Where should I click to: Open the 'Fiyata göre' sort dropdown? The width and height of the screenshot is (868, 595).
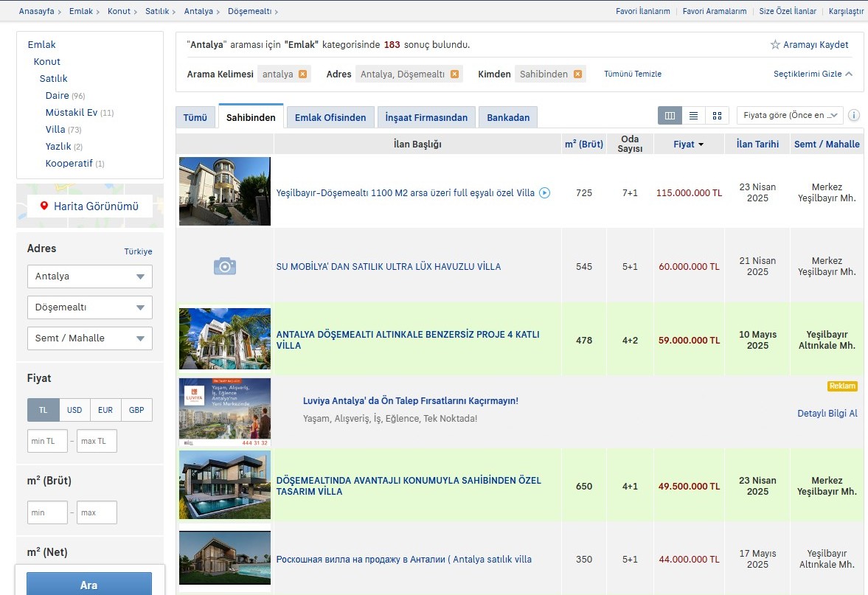click(790, 115)
